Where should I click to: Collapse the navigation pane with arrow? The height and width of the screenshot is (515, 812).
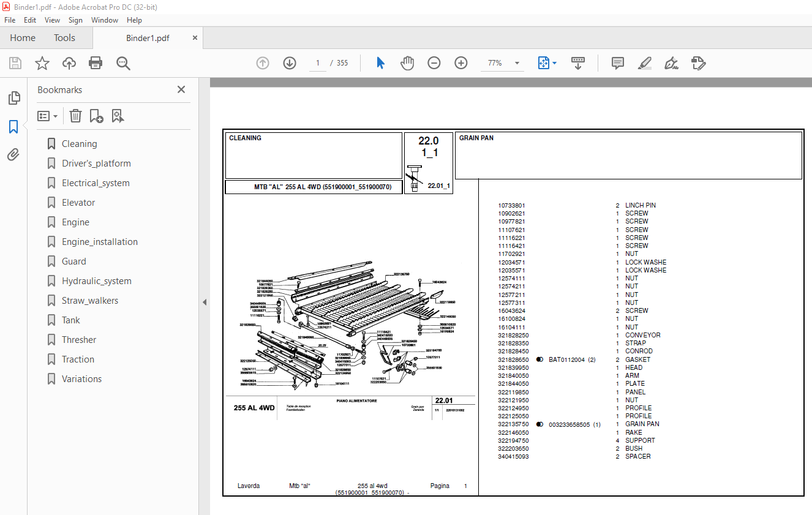pos(205,302)
